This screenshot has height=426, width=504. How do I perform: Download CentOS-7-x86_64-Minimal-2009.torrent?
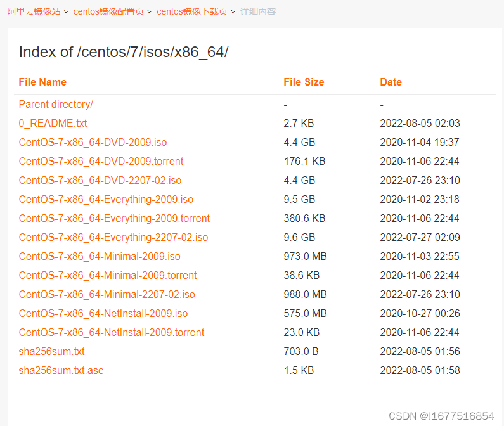(x=108, y=275)
